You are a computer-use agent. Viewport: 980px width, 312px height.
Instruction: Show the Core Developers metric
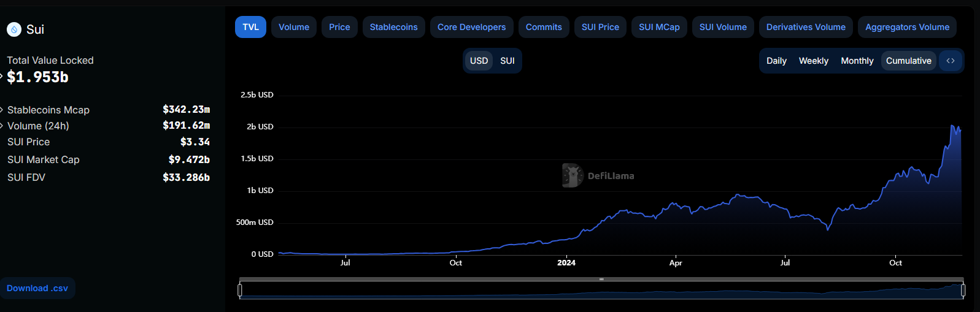(x=471, y=27)
